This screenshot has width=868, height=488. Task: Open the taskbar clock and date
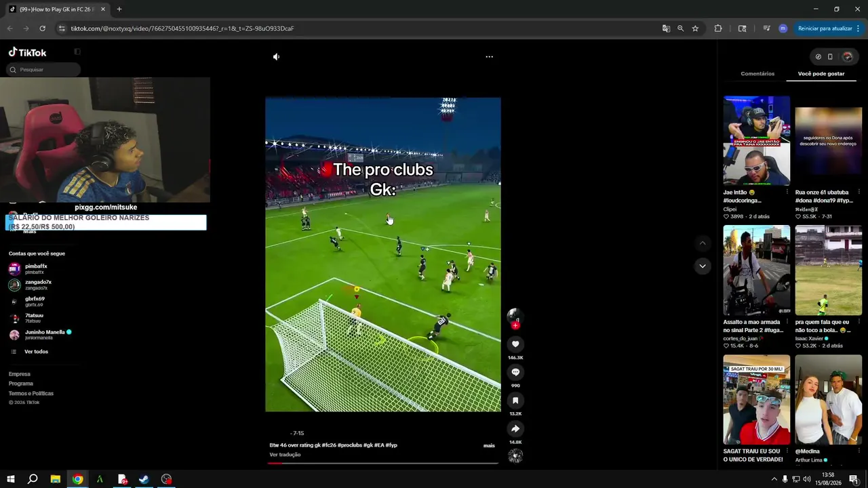[x=828, y=479]
